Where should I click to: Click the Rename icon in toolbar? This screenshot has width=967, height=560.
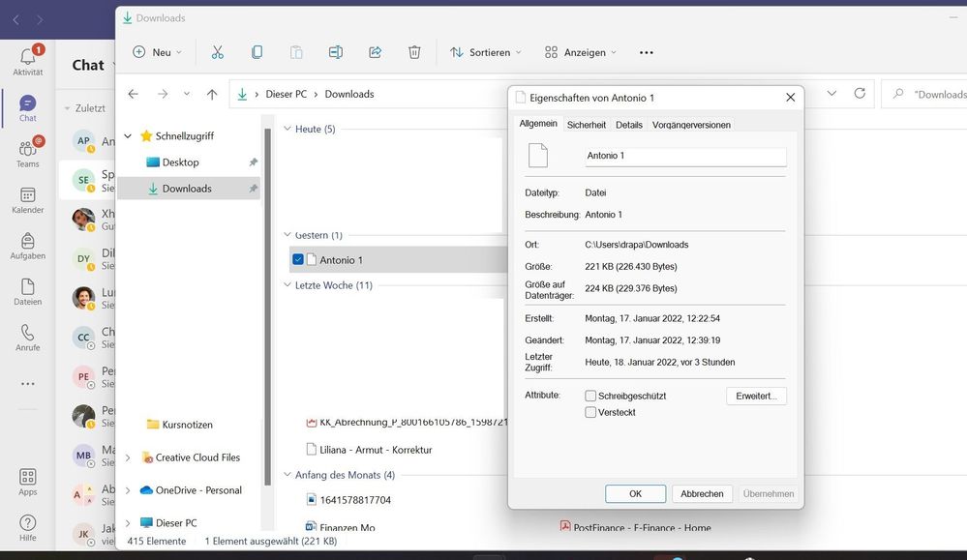click(x=335, y=52)
